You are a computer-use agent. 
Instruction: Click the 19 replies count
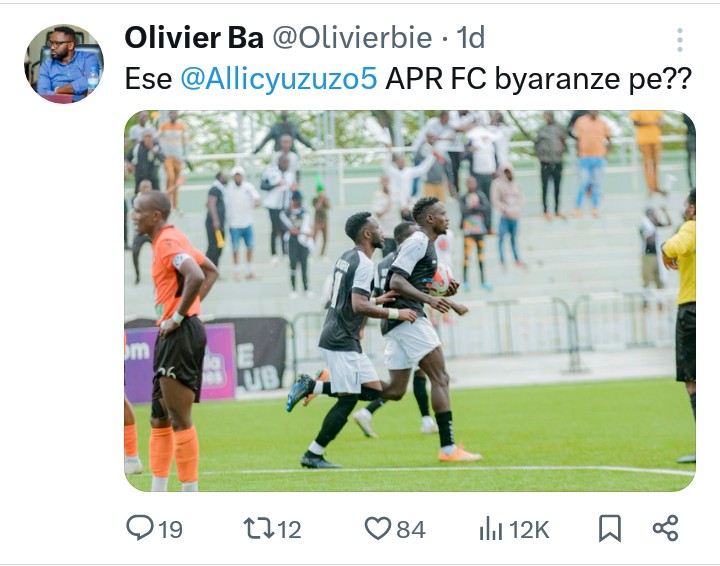point(170,530)
